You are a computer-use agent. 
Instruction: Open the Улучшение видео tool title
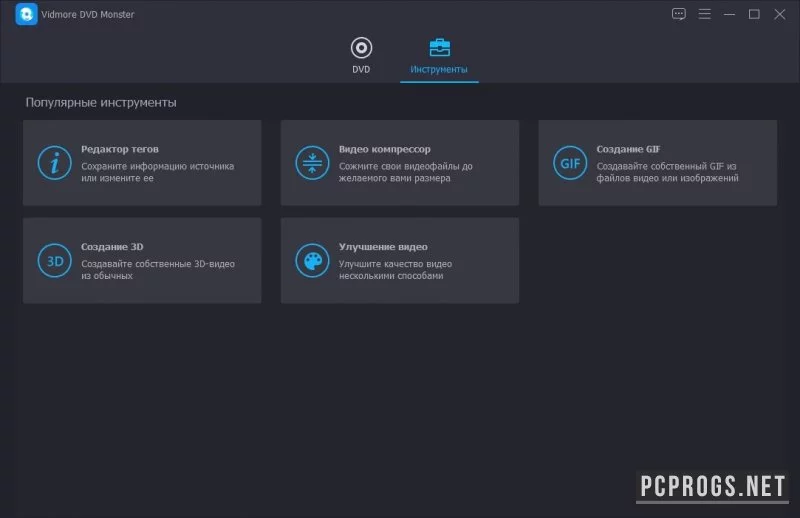pos(383,246)
